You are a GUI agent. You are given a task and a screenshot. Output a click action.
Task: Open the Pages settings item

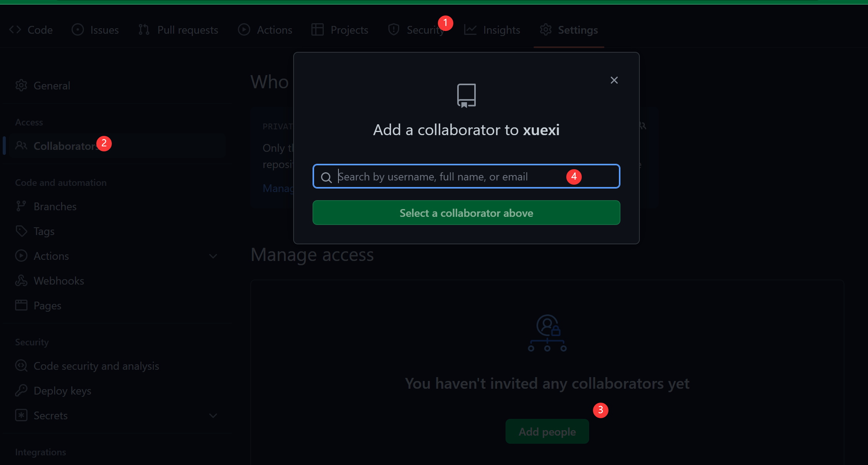47,305
